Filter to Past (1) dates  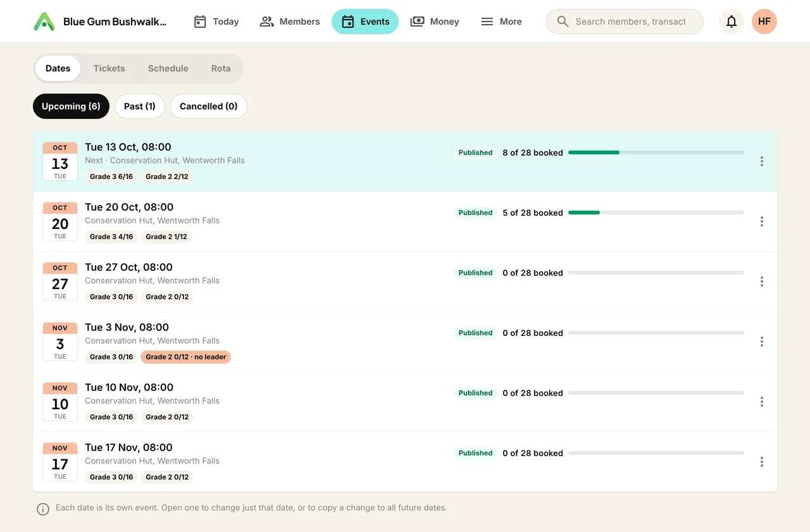(140, 106)
